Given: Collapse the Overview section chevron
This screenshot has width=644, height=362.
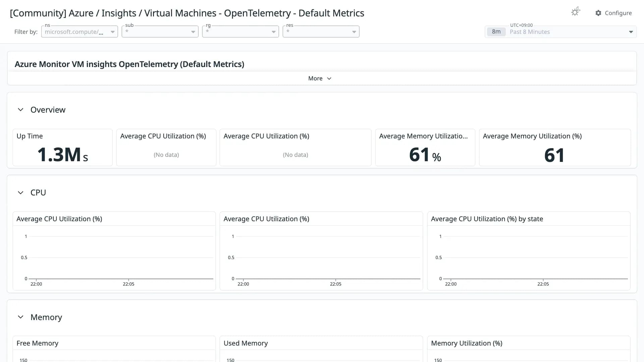Looking at the screenshot, I should coord(20,110).
